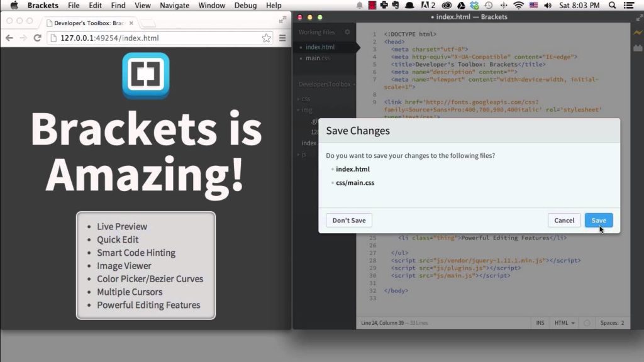
Task: Click the Working Files gear icon
Action: point(347,32)
